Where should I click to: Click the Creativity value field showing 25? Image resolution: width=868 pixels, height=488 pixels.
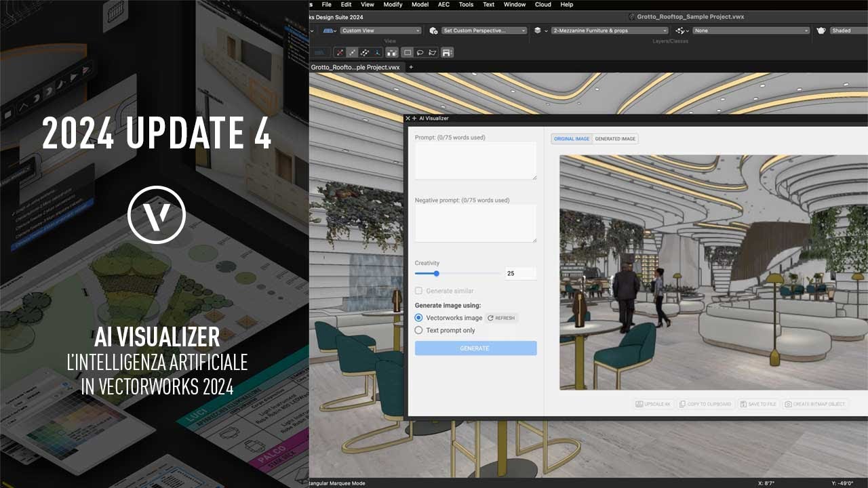pyautogui.click(x=520, y=274)
